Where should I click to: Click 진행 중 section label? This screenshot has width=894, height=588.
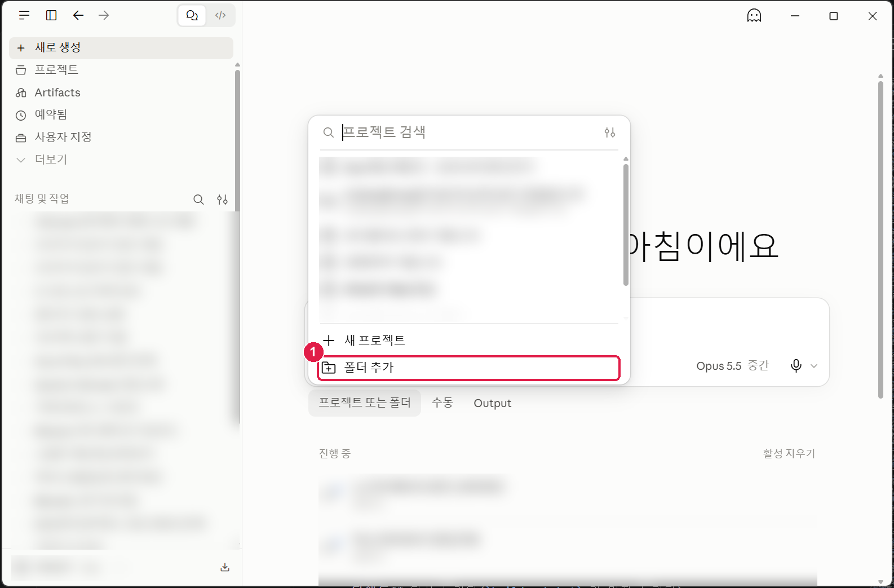click(335, 453)
